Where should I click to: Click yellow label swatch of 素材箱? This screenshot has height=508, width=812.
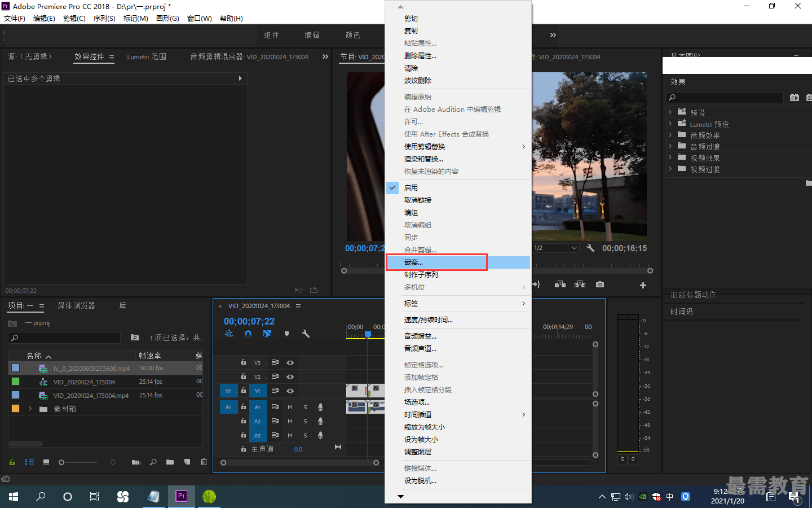point(16,409)
